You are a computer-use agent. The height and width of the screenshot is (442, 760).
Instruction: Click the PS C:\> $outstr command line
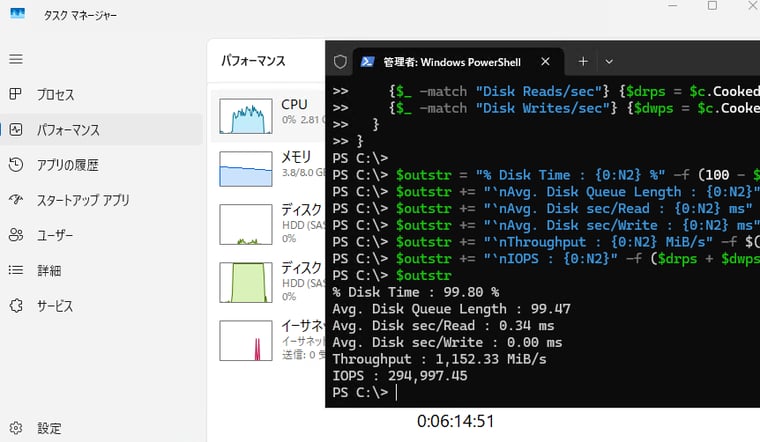(392, 275)
